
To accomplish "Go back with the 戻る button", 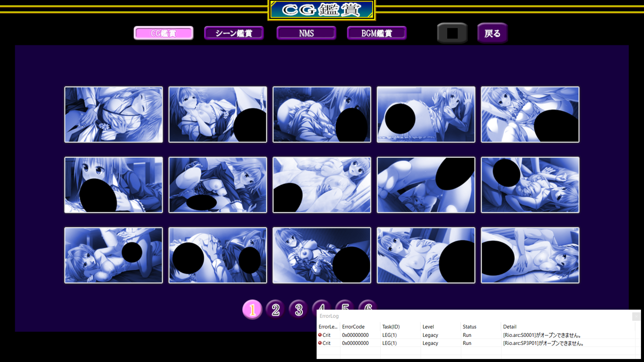I will coord(493,33).
